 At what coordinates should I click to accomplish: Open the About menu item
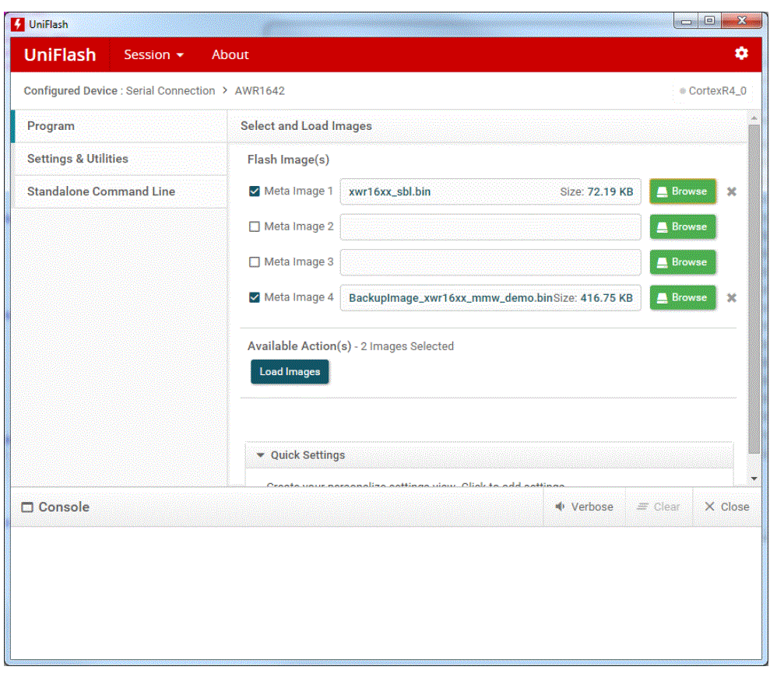(230, 54)
